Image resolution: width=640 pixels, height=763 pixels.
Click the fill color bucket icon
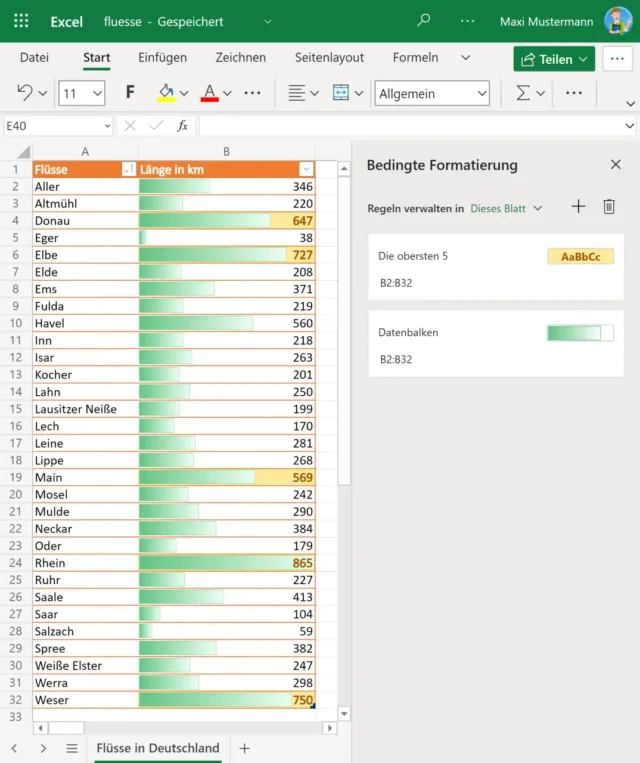167,93
